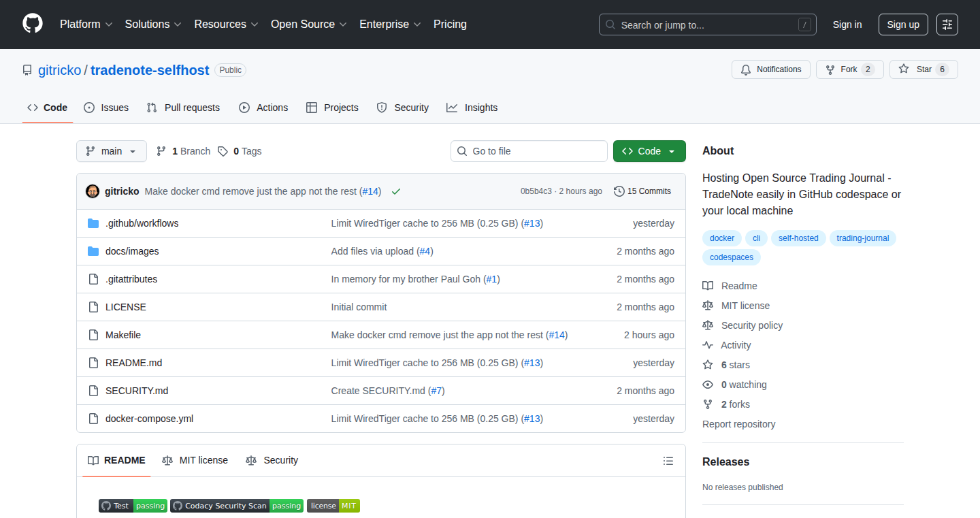Expand the Enterprise menu
This screenshot has width=980, height=518.
[390, 24]
